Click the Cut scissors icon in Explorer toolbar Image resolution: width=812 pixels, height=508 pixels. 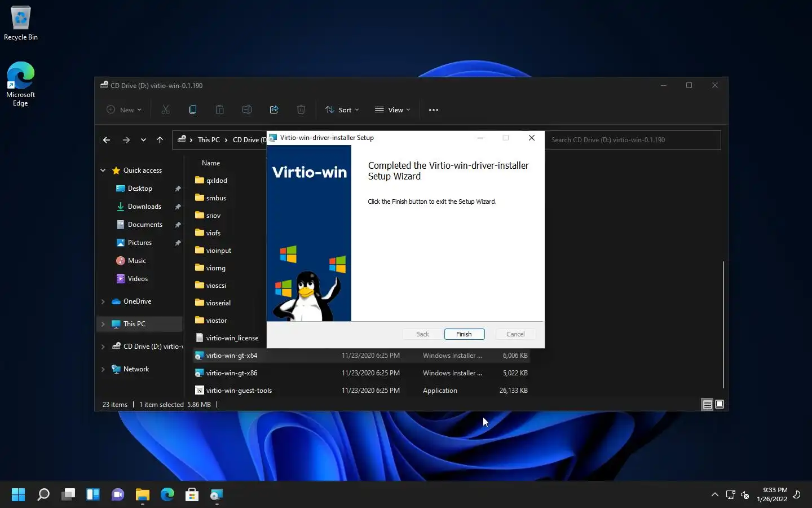click(166, 110)
